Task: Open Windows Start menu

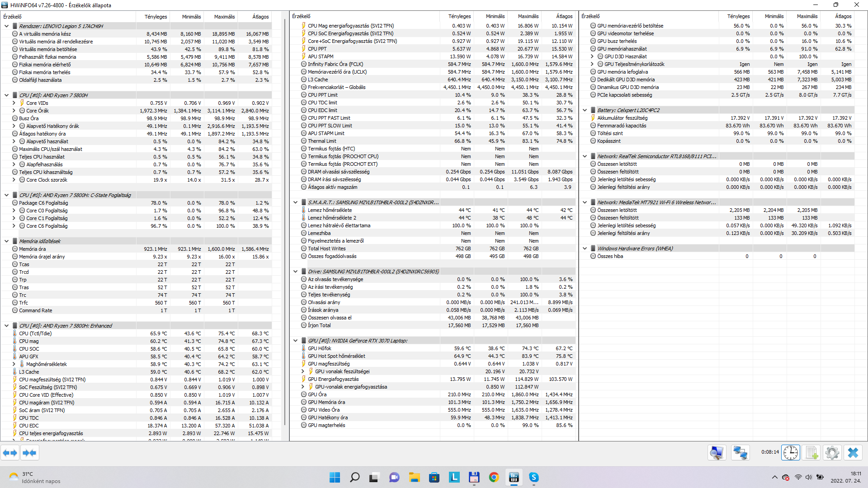Action: pos(335,478)
